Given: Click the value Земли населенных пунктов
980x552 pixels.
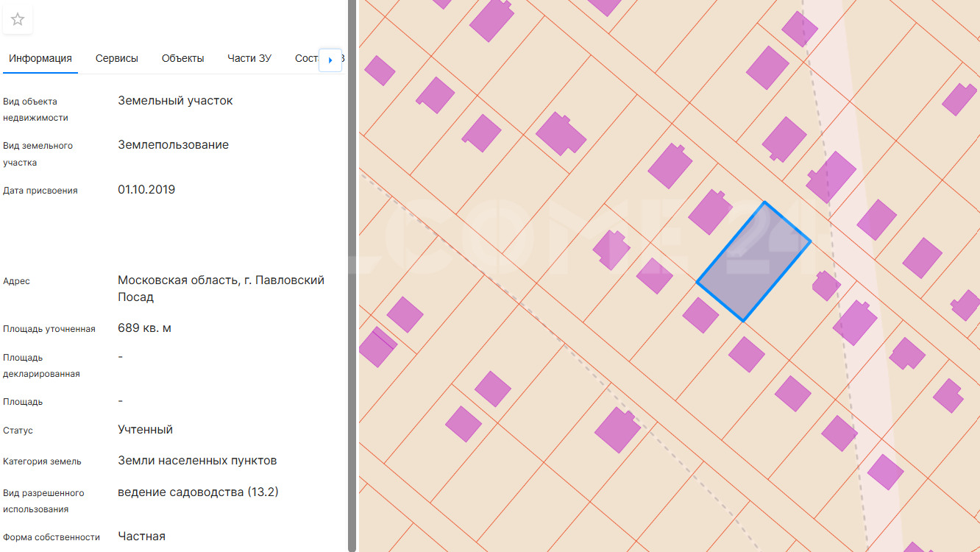Looking at the screenshot, I should pos(197,461).
